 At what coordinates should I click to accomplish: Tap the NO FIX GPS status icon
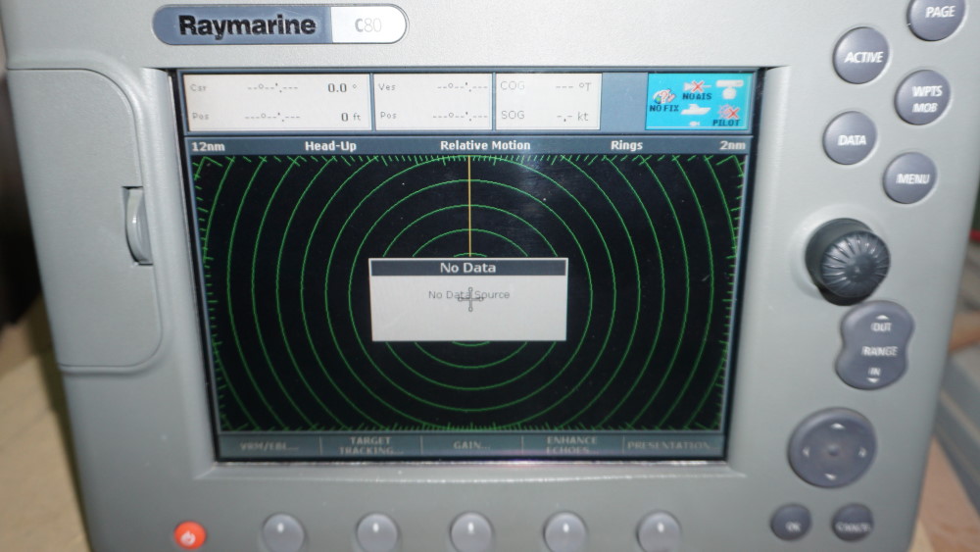(663, 100)
